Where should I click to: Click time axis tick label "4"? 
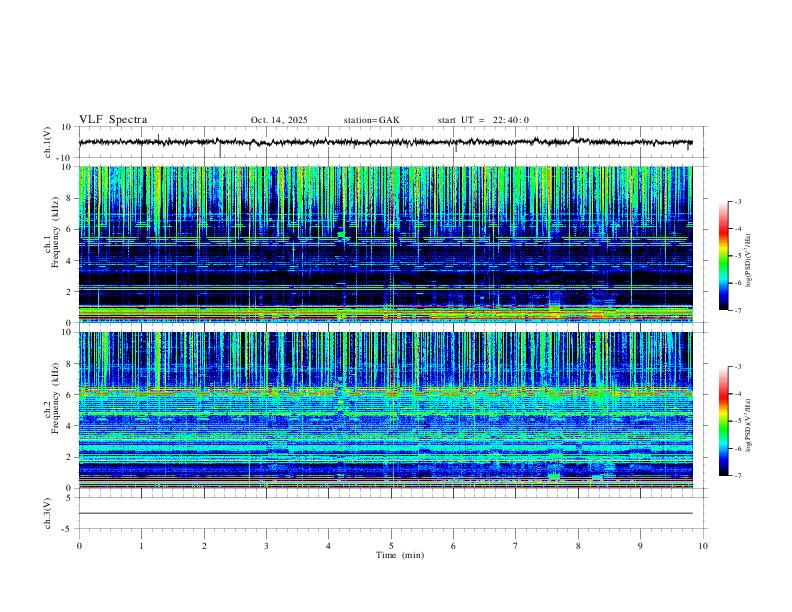point(328,546)
